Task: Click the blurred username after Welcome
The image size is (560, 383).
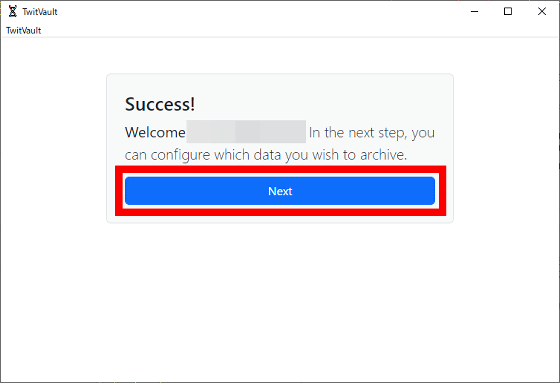Action: coord(246,132)
